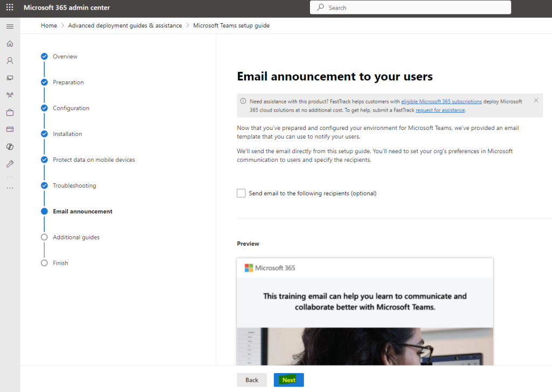This screenshot has width=552, height=392.
Task: Open eligible Microsoft 365 subscriptions link
Action: tap(441, 101)
